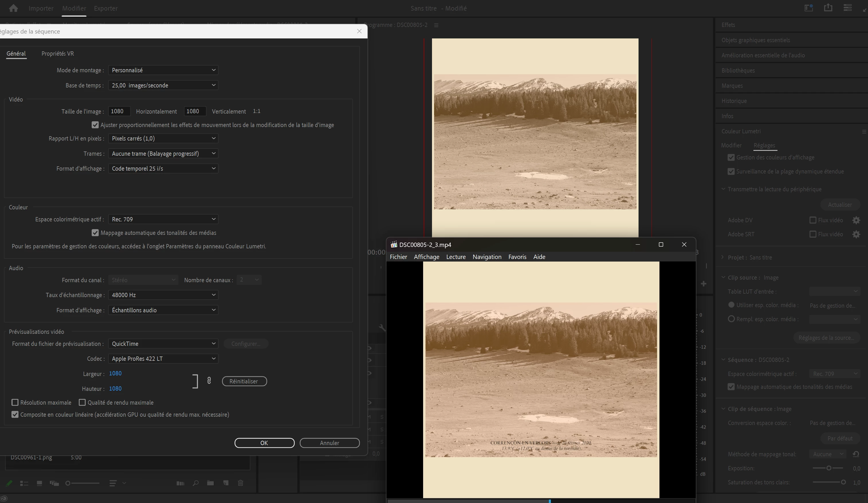Click the horizontal image size field 1080

tap(119, 111)
